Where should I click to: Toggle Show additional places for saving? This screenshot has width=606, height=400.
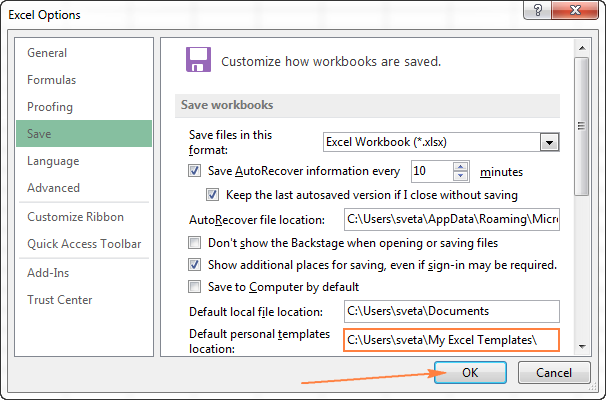[194, 265]
